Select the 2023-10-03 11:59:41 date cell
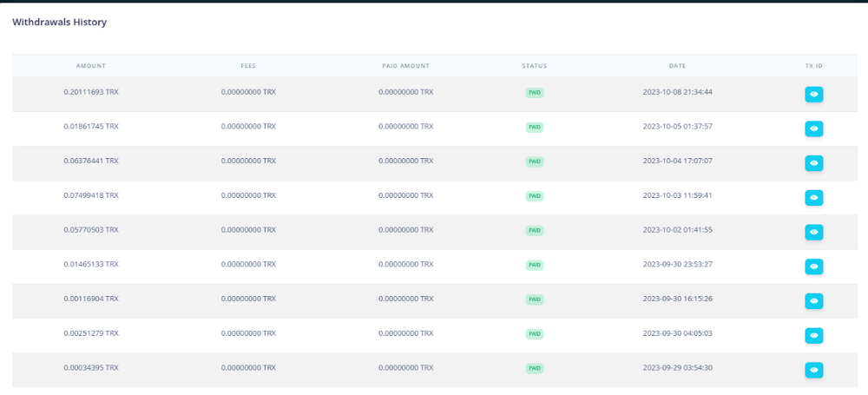The width and height of the screenshot is (868, 395). 677,195
